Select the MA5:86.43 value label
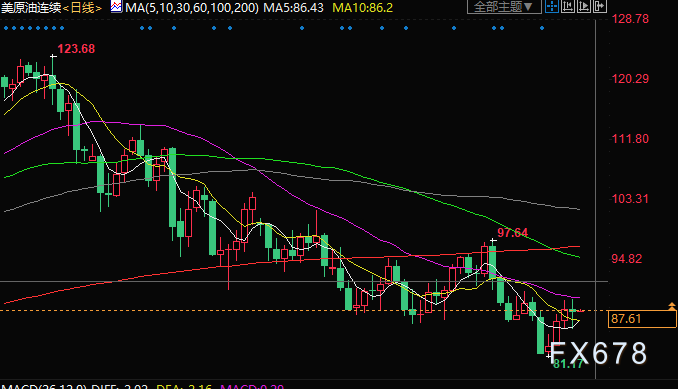Image resolution: width=678 pixels, height=389 pixels. click(294, 7)
